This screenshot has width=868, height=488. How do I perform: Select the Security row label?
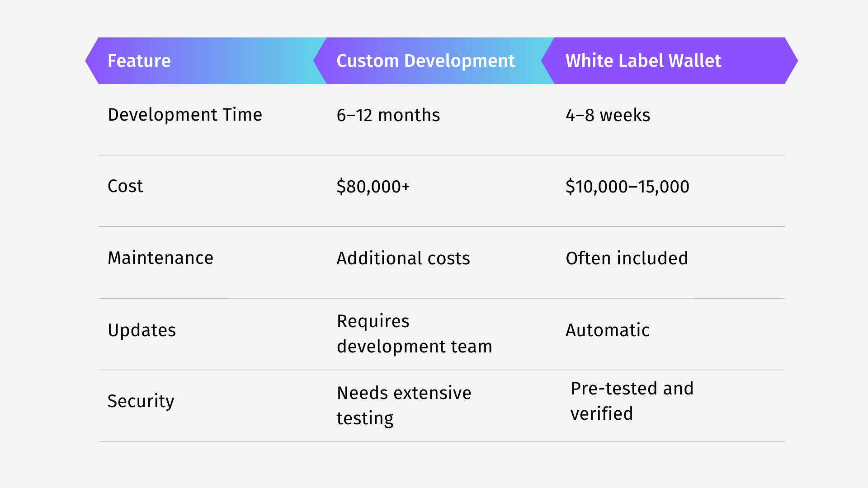141,401
